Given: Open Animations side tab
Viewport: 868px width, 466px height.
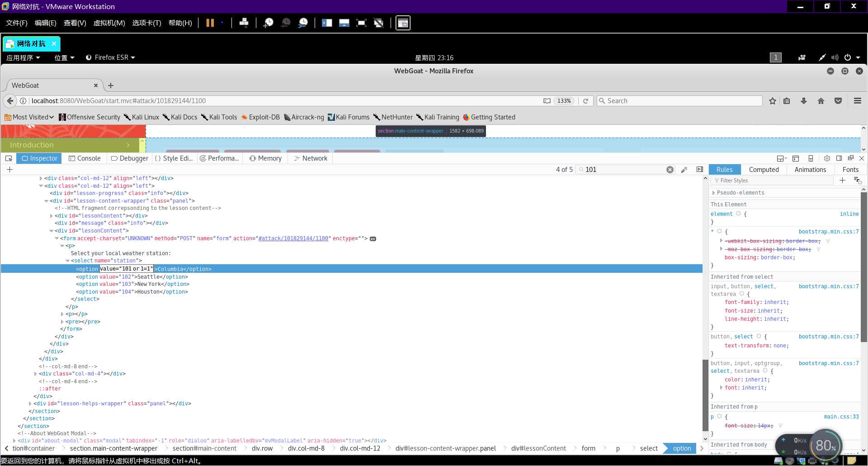Looking at the screenshot, I should (810, 170).
